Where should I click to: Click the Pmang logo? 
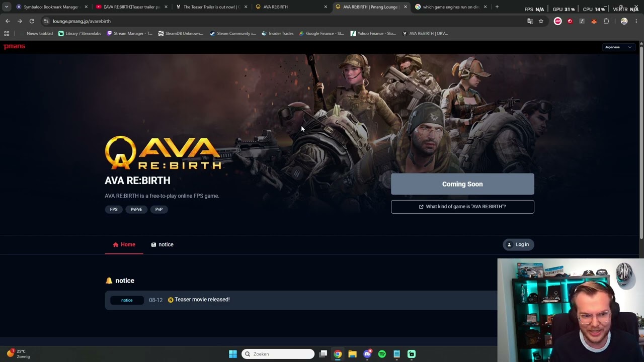point(14,47)
